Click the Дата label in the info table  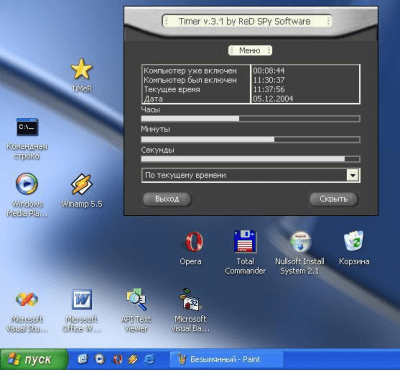(x=153, y=99)
